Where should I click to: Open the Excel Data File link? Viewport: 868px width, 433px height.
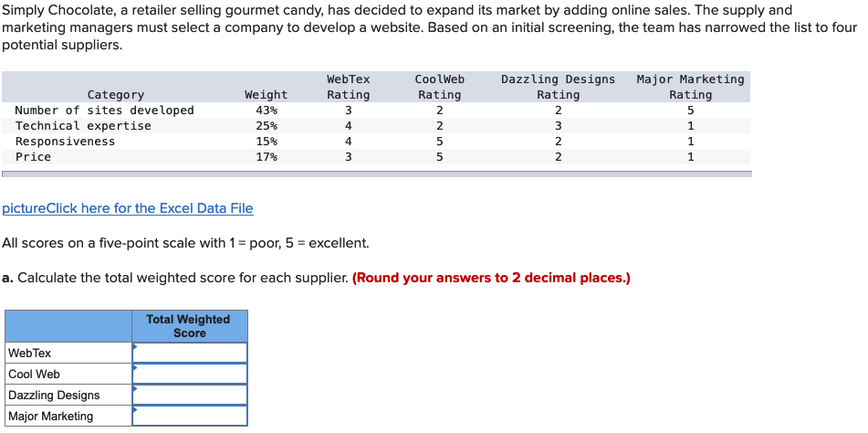point(128,209)
